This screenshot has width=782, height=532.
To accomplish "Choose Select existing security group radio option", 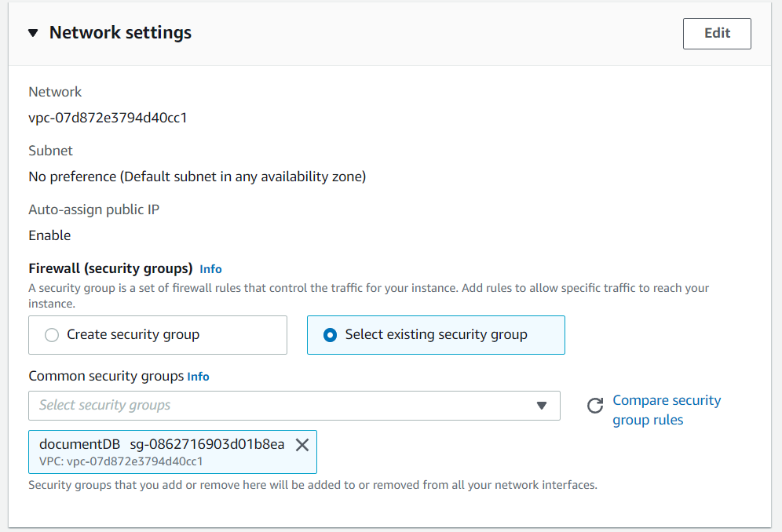I will tap(436, 334).
